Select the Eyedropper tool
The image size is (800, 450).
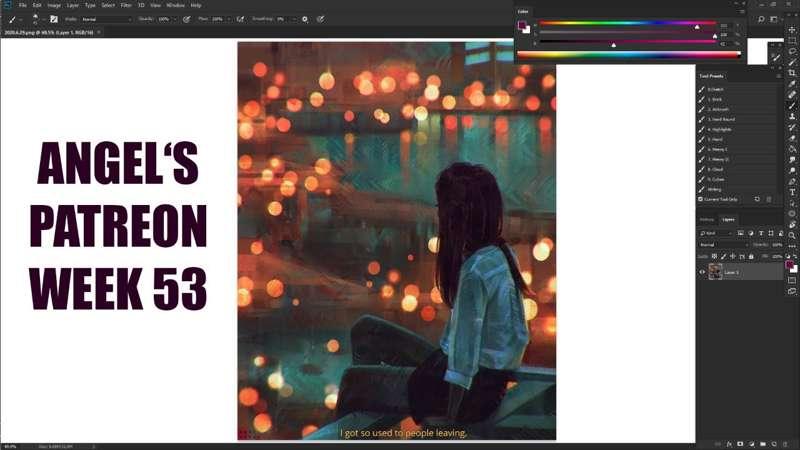[x=792, y=84]
